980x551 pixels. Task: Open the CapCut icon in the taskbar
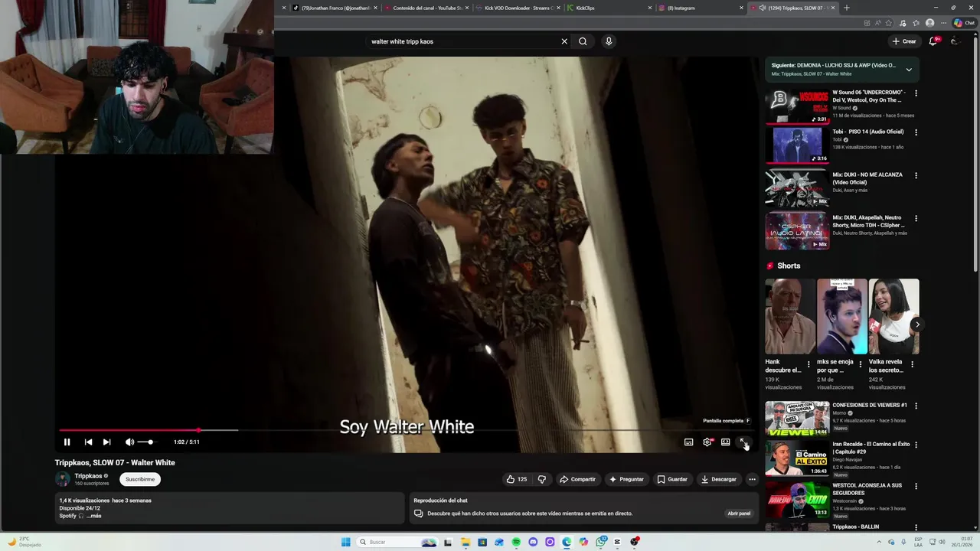click(617, 542)
